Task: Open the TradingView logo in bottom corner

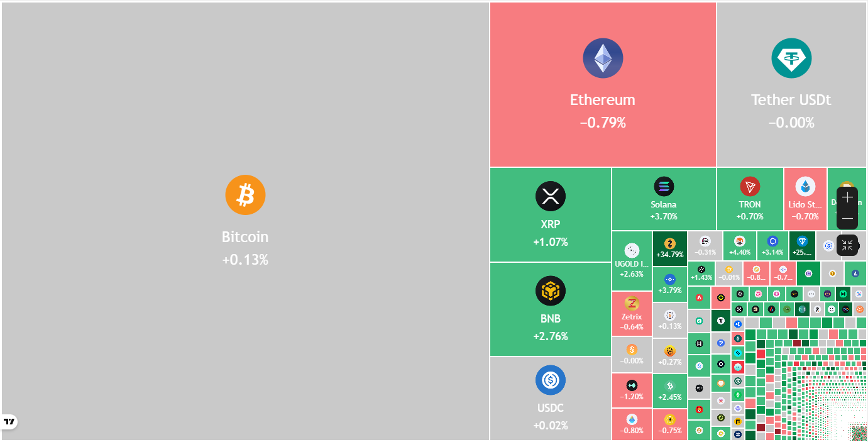Action: coord(9,421)
